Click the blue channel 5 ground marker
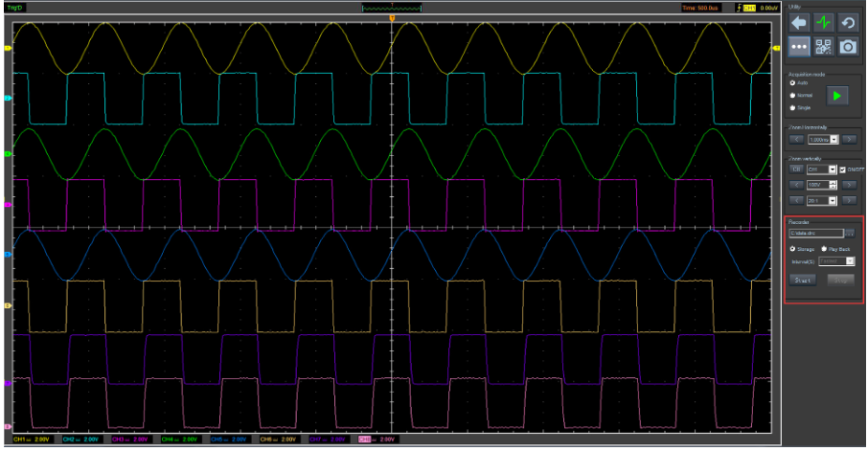 pos(8,255)
